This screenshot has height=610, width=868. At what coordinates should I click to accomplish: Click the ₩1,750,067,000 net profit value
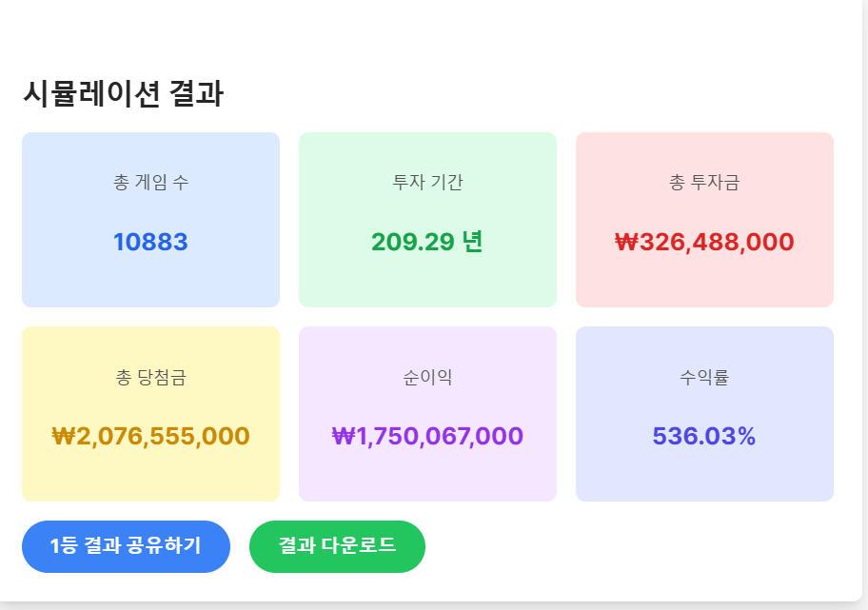tap(427, 436)
